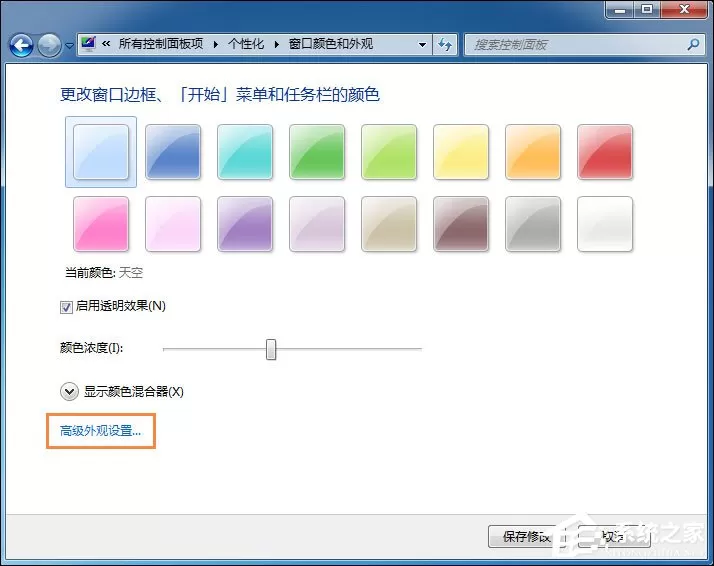
Task: Select the Sky light-blue color swatch
Action: (101, 152)
